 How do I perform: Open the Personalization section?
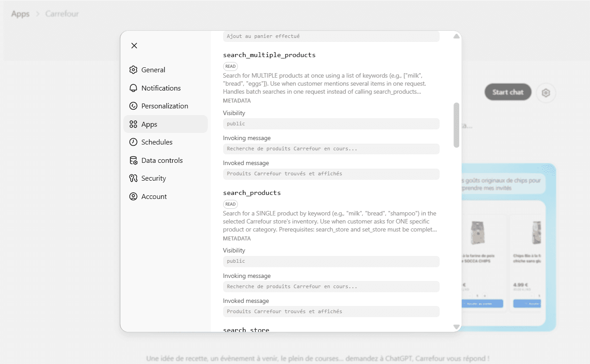pyautogui.click(x=166, y=106)
